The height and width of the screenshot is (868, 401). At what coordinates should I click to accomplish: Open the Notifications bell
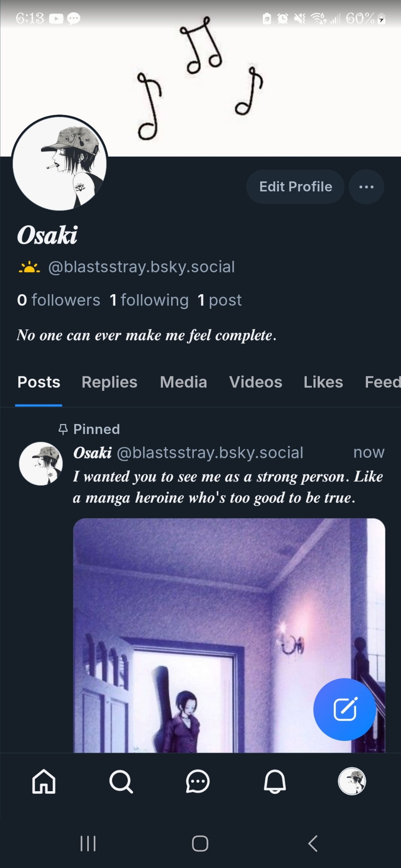click(x=275, y=782)
